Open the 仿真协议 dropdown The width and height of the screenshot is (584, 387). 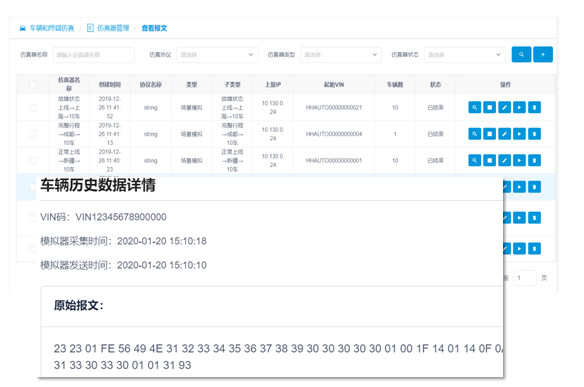click(217, 55)
